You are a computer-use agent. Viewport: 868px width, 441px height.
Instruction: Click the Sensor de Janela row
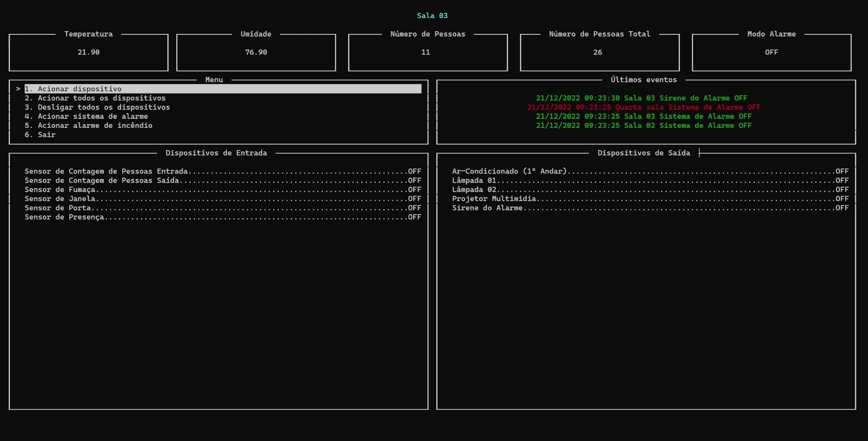click(223, 199)
